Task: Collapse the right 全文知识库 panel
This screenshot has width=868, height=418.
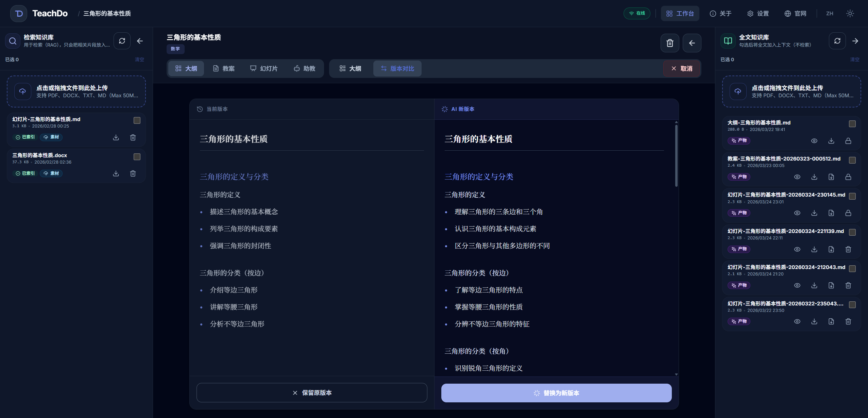Action: (855, 40)
